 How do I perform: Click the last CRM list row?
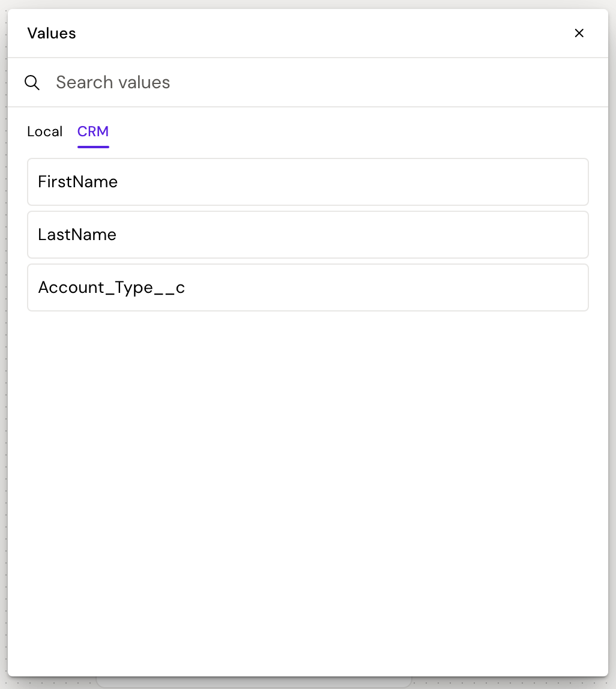[307, 287]
